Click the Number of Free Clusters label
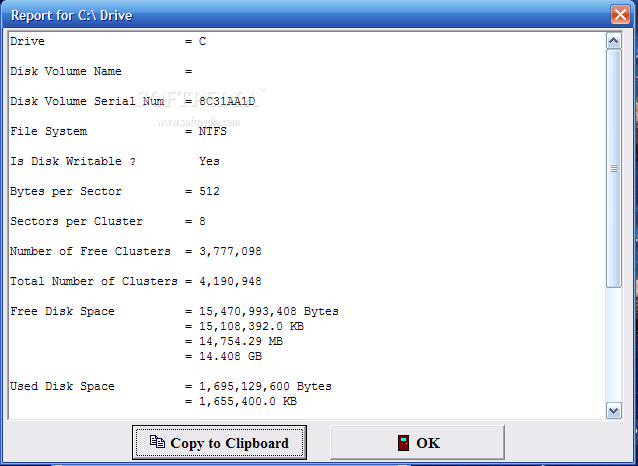Viewport: 638px width, 466px height. point(90,252)
